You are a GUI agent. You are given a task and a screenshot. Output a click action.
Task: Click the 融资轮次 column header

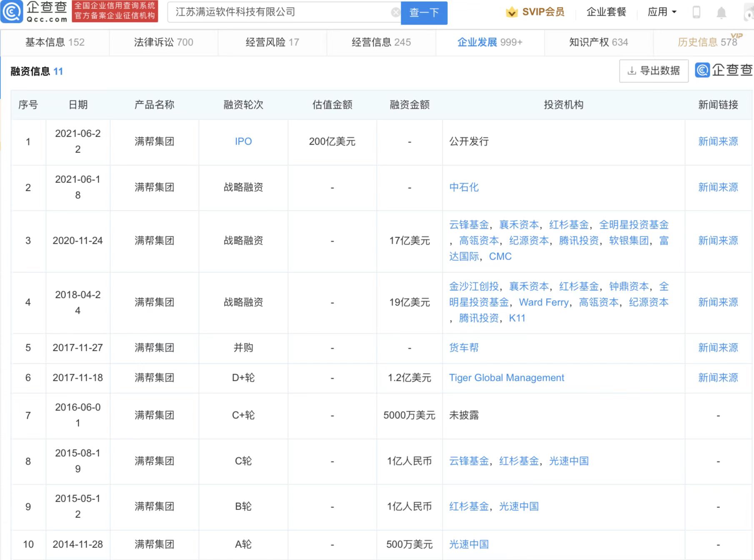click(243, 105)
